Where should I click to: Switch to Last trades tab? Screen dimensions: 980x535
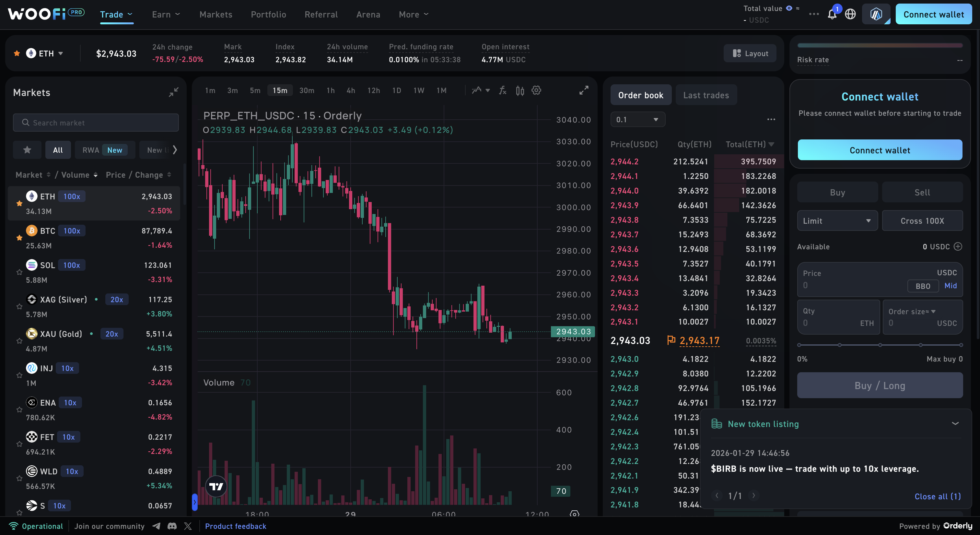click(x=706, y=95)
